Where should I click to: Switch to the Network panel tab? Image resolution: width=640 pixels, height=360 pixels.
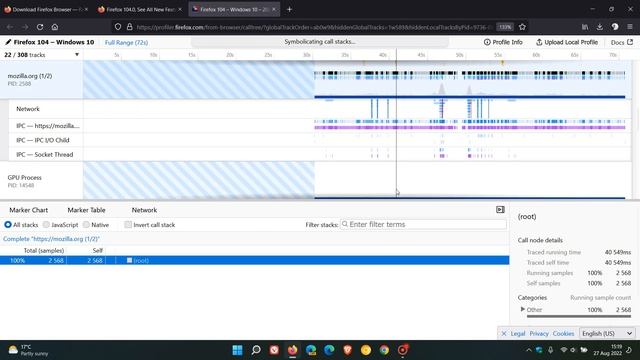tap(144, 210)
